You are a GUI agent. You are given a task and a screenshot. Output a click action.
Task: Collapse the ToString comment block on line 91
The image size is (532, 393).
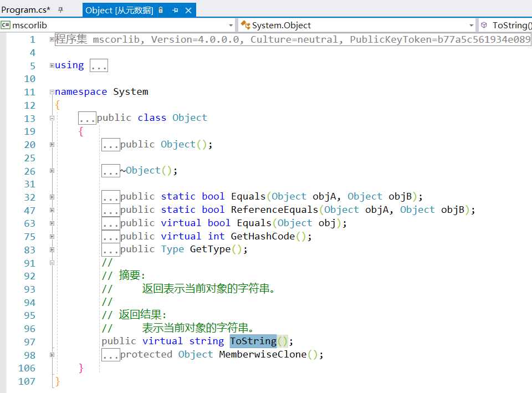(x=52, y=263)
